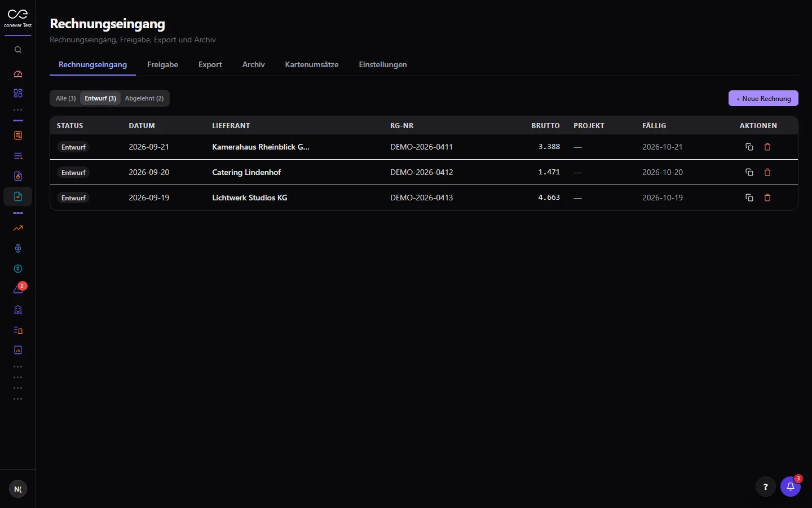The height and width of the screenshot is (508, 812).
Task: Open the help question mark button
Action: click(x=766, y=487)
